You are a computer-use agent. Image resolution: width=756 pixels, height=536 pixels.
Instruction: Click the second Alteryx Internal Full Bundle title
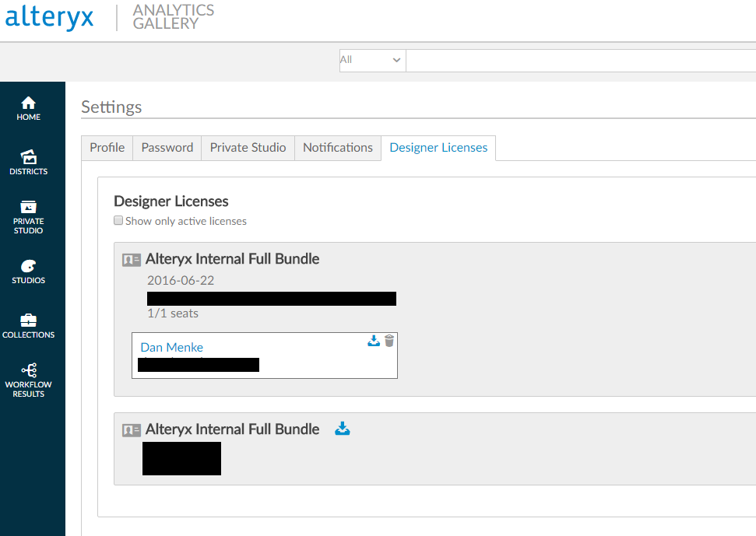tap(232, 429)
